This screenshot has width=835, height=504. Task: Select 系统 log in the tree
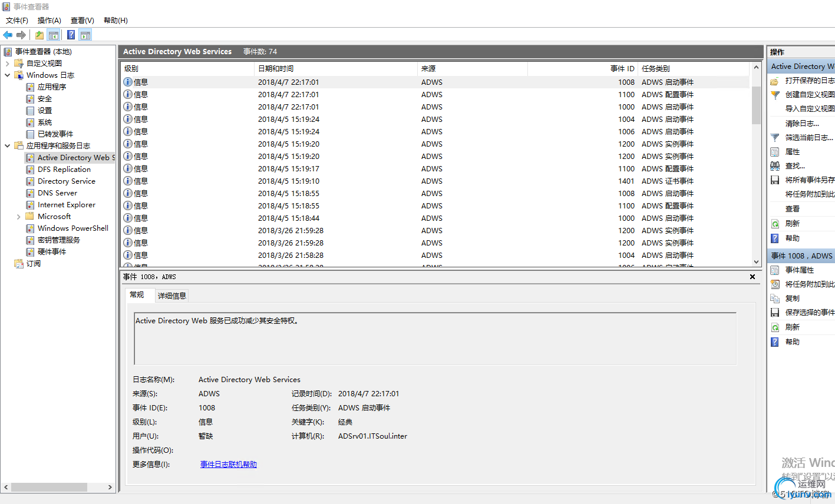45,122
